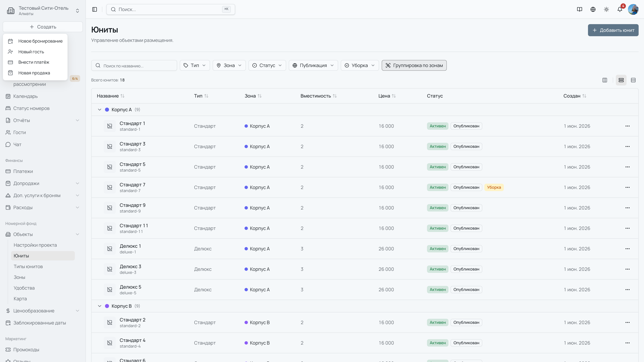This screenshot has width=644, height=362.
Task: Open row actions for Стандарт 1
Action: (x=628, y=126)
